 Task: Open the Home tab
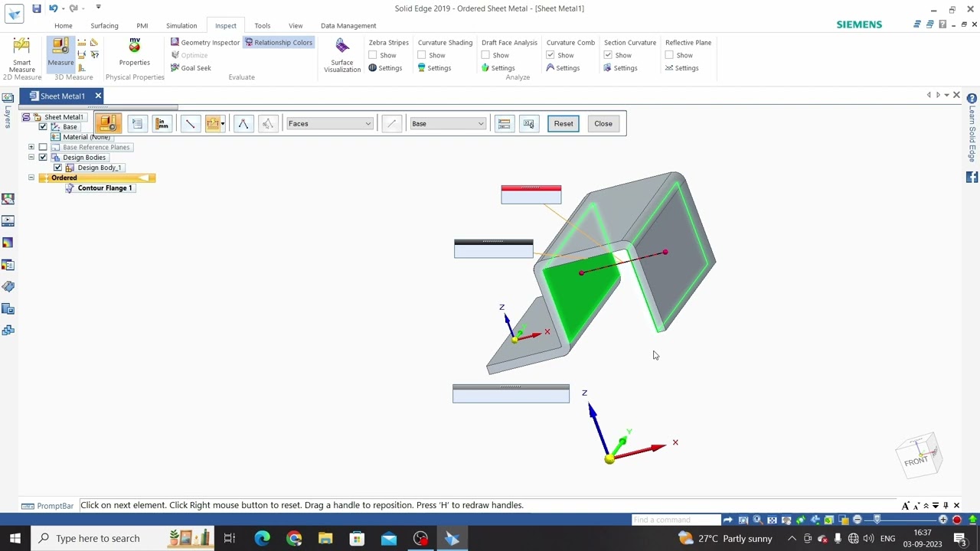[64, 25]
